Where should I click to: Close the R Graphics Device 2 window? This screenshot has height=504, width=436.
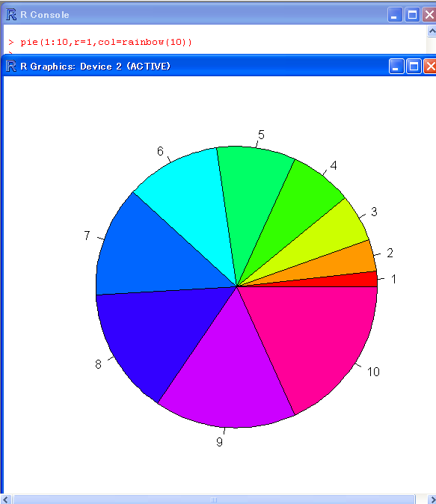tap(430, 67)
